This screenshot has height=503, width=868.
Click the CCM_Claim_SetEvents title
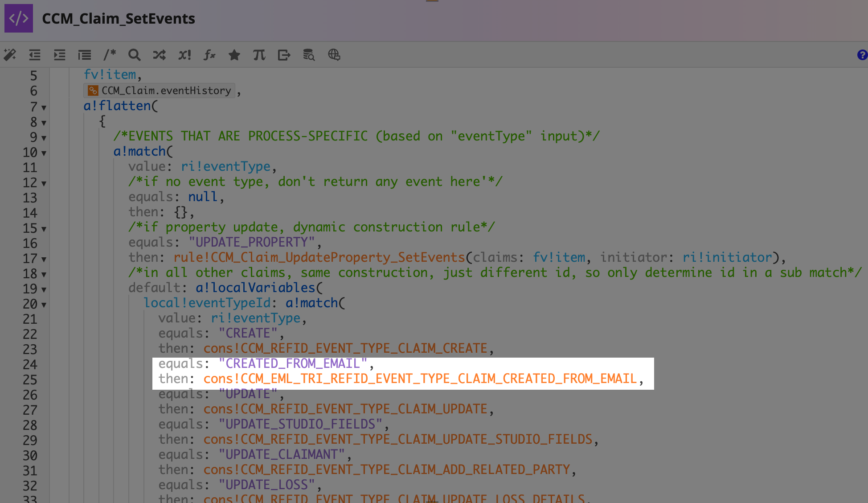tap(119, 18)
